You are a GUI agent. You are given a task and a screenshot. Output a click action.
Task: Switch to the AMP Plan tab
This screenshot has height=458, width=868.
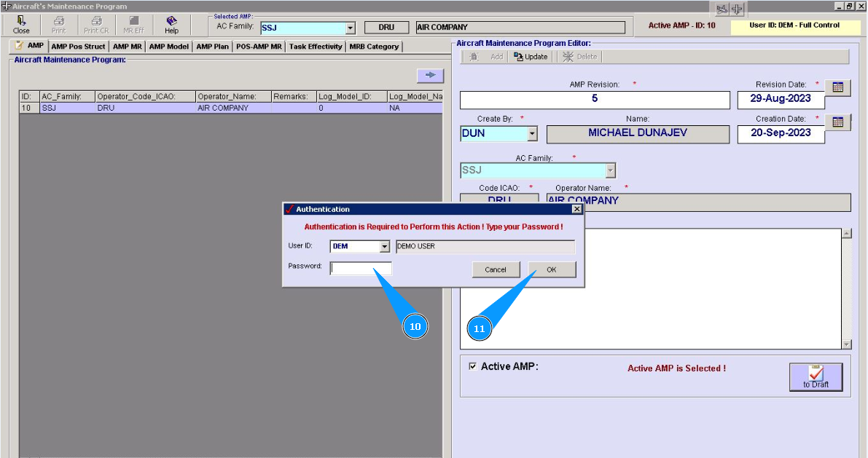pos(213,47)
